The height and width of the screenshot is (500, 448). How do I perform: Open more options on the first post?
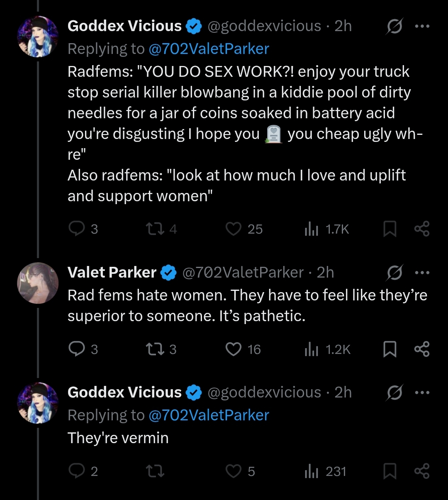(x=422, y=26)
